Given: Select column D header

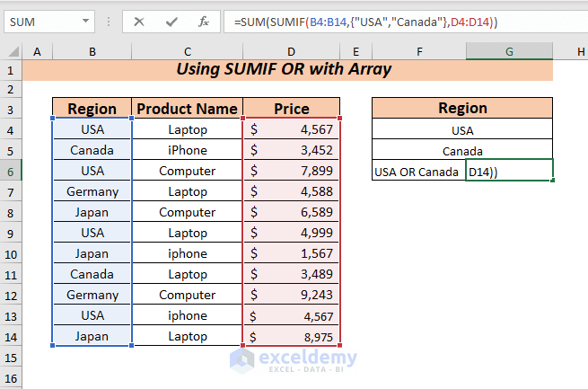Looking at the screenshot, I should pyautogui.click(x=291, y=52).
